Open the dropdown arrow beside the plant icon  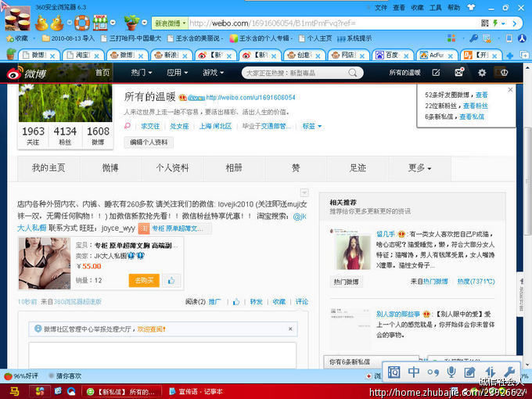pyautogui.click(x=145, y=23)
